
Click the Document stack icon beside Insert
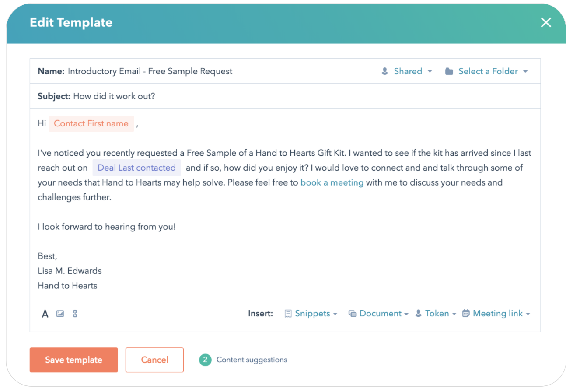(x=353, y=313)
